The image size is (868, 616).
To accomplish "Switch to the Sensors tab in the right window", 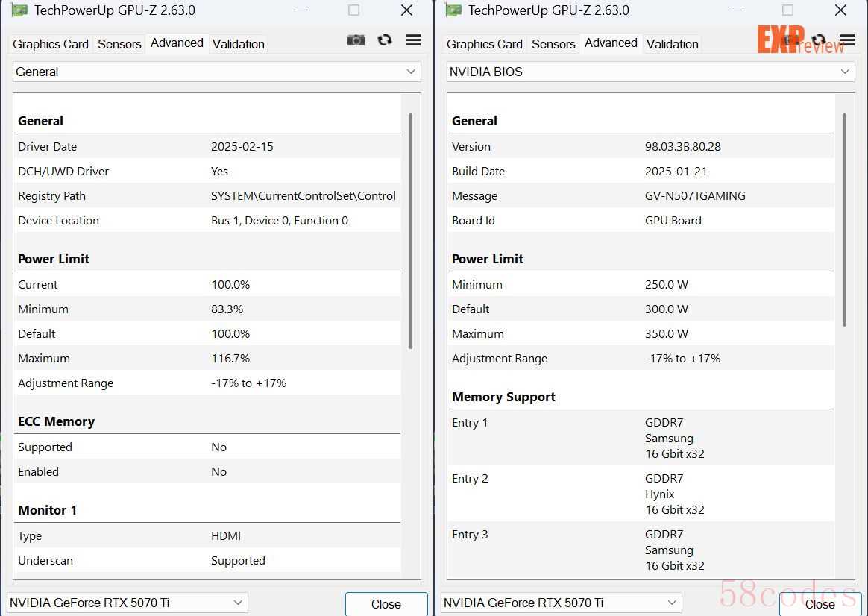I will tap(553, 44).
